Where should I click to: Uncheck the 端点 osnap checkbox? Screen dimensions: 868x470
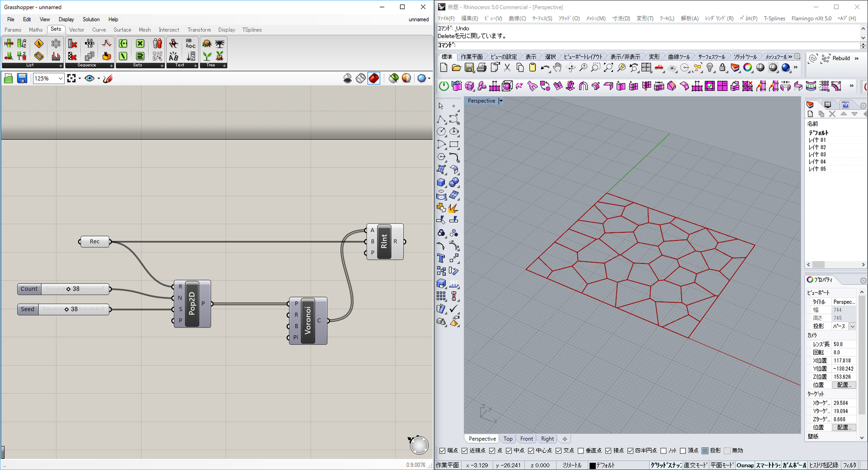[442, 451]
